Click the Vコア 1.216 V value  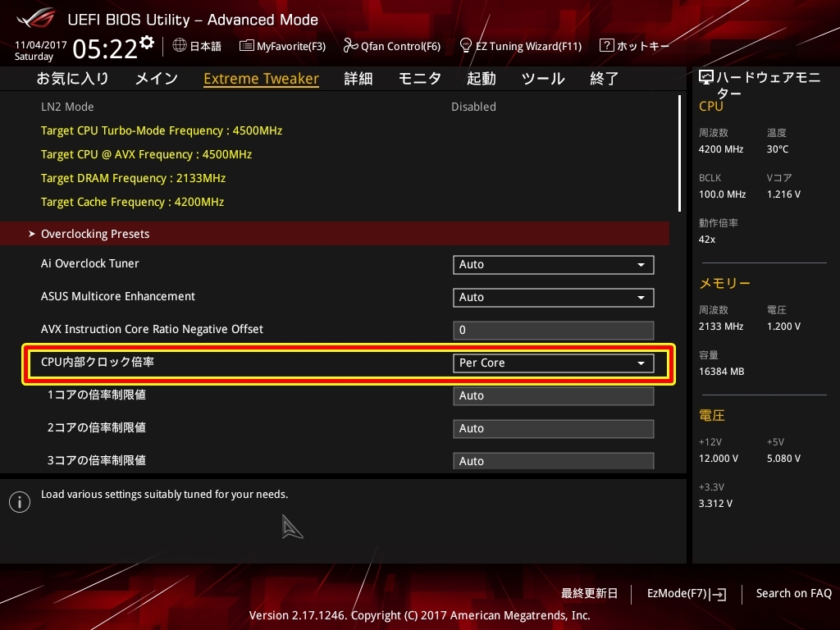[783, 194]
